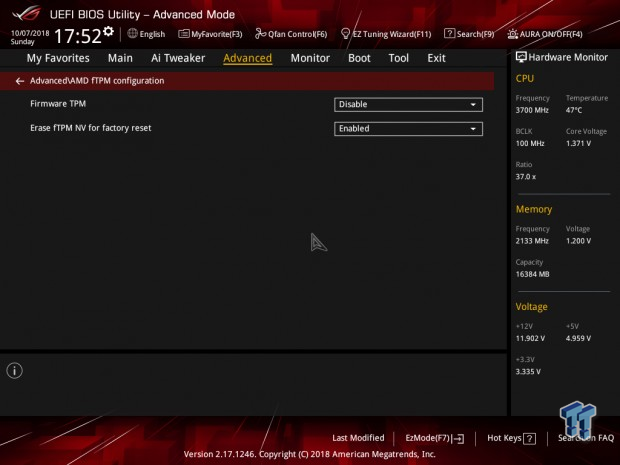
Task: Click the EzMode exit arrow icon
Action: [x=458, y=439]
